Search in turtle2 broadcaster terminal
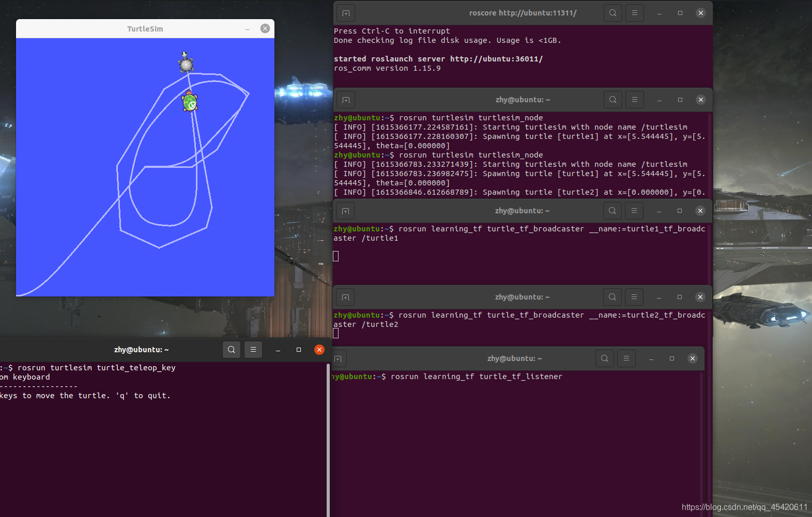The height and width of the screenshot is (517, 812). point(612,297)
